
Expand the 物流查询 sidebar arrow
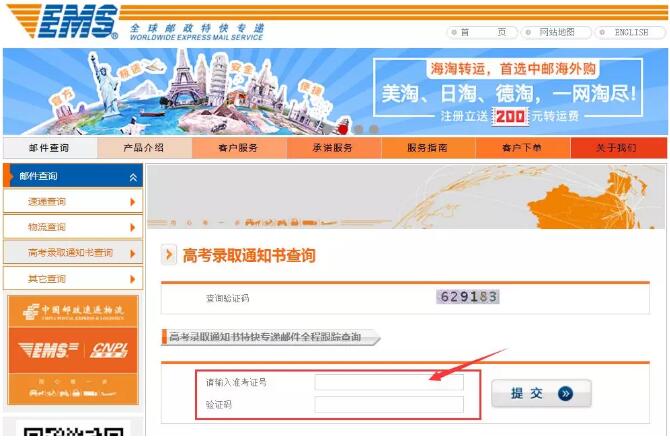tap(132, 227)
